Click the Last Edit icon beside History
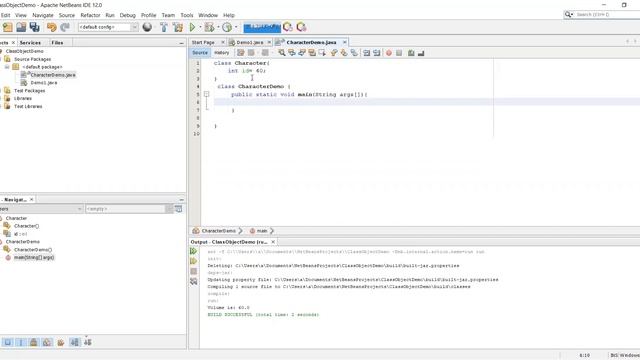 coord(241,53)
